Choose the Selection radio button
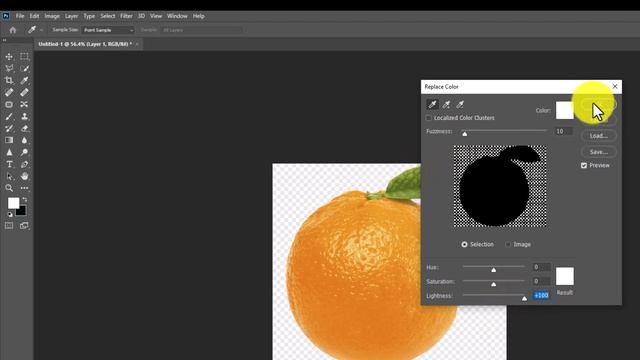The image size is (640, 360). (x=464, y=244)
